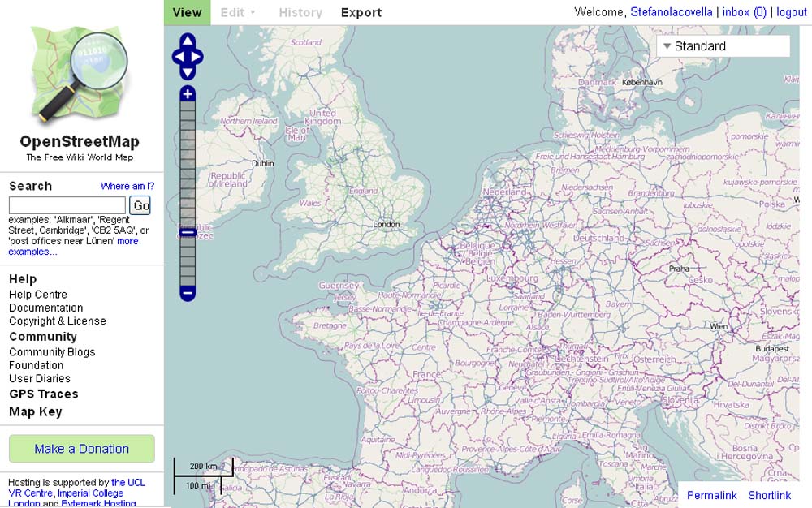Screen dimensions: 812x508
Task: Open Stefanolacovella user profile link
Action: coord(672,12)
